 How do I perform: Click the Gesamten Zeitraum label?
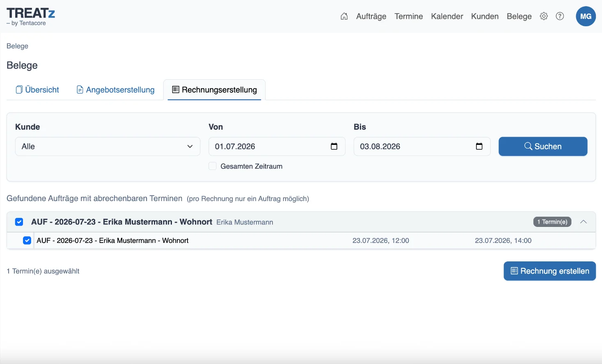point(251,166)
